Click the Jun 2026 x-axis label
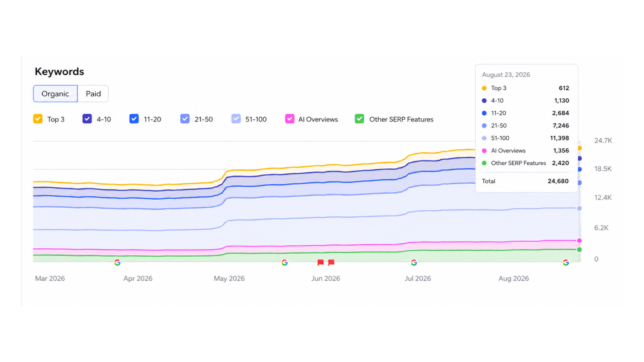644x362 pixels. [325, 278]
